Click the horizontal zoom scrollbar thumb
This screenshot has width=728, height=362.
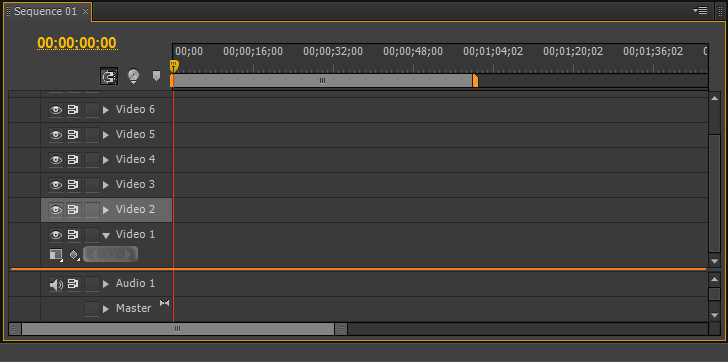177,329
